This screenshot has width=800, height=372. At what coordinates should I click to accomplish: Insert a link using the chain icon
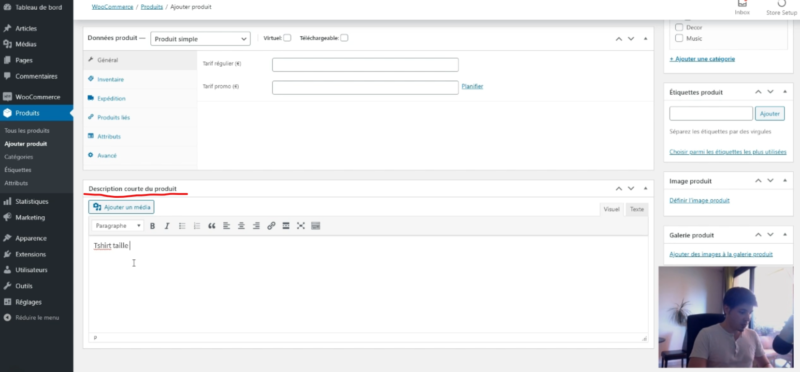point(271,226)
